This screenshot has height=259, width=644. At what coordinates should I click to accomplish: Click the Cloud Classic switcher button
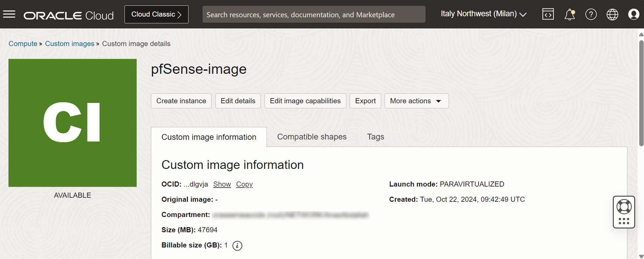[x=156, y=14]
